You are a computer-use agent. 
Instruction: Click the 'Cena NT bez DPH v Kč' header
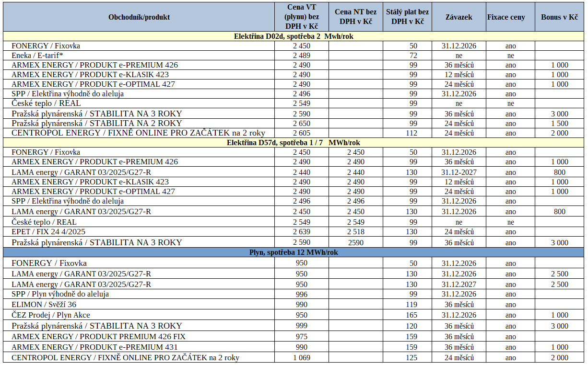[355, 17]
